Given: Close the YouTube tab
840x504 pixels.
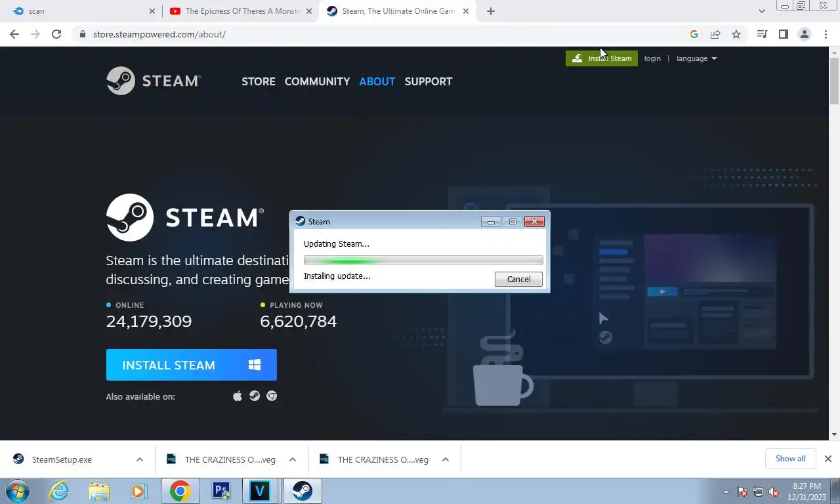Looking at the screenshot, I should (309, 11).
